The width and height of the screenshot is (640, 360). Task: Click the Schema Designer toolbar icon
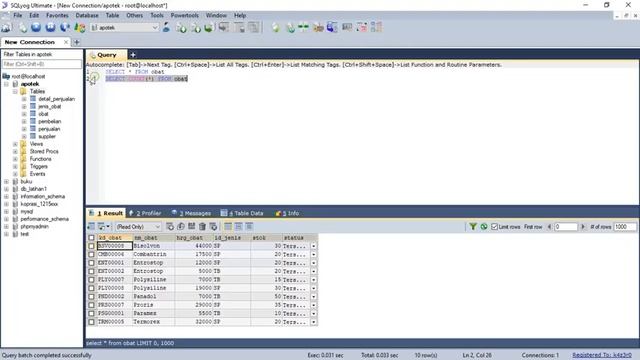[362, 28]
